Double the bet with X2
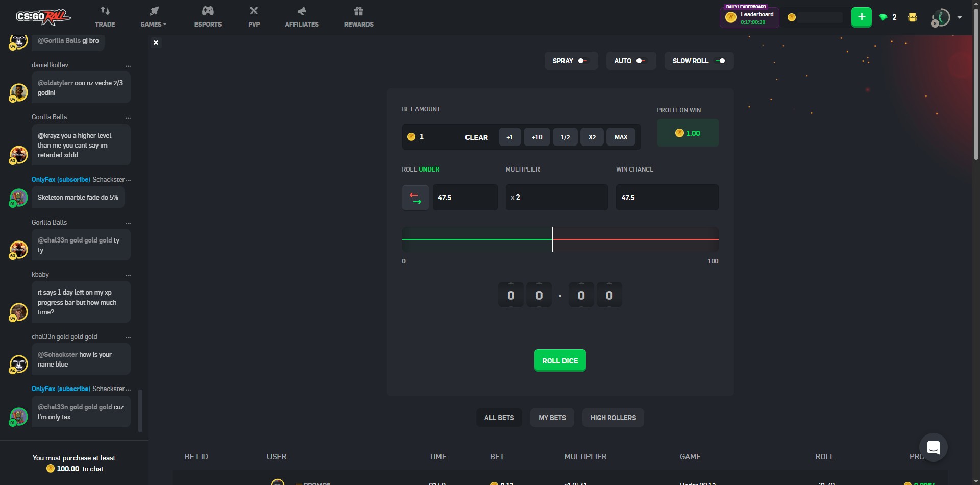 [592, 137]
